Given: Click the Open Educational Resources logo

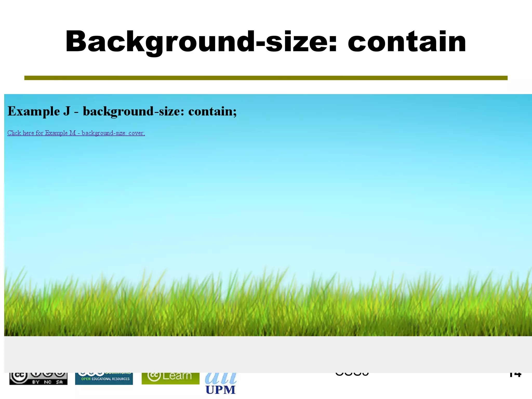Looking at the screenshot, I should point(104,379).
